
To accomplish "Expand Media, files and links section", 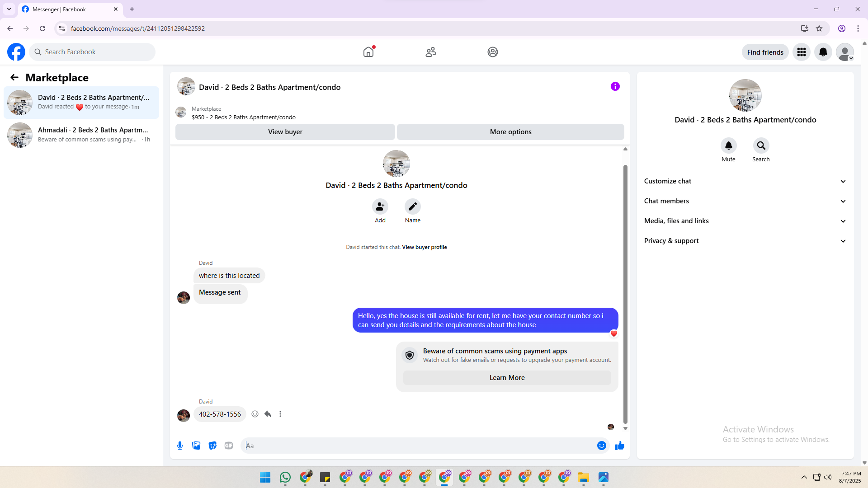I will (745, 221).
